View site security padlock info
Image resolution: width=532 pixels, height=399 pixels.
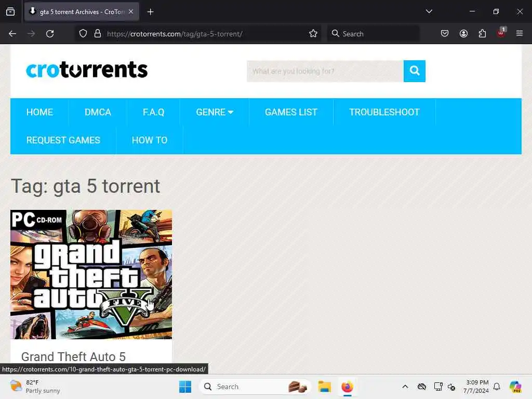pos(98,34)
